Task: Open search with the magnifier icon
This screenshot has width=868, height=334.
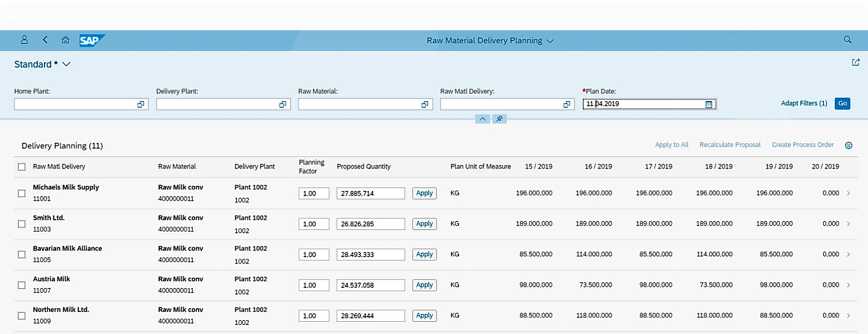Action: click(x=847, y=40)
